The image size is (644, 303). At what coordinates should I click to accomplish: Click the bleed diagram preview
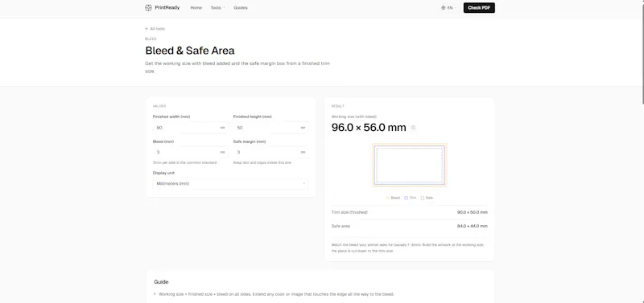(410, 166)
